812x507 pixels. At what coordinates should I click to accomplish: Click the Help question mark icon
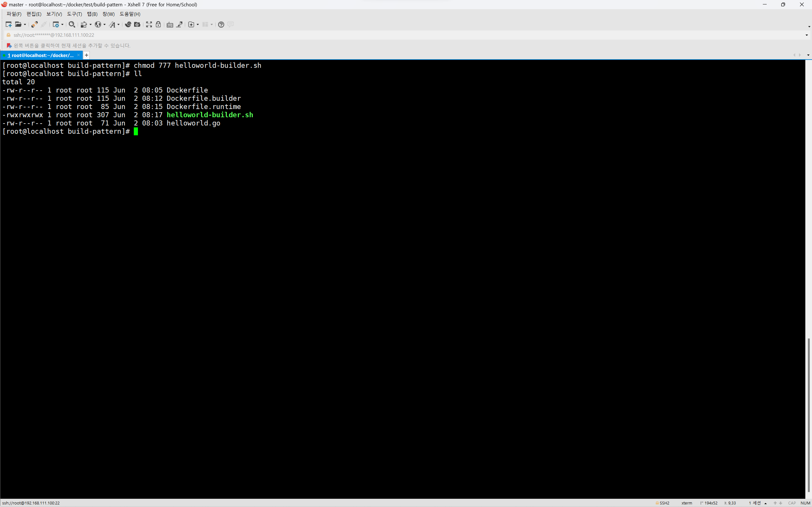pos(221,24)
